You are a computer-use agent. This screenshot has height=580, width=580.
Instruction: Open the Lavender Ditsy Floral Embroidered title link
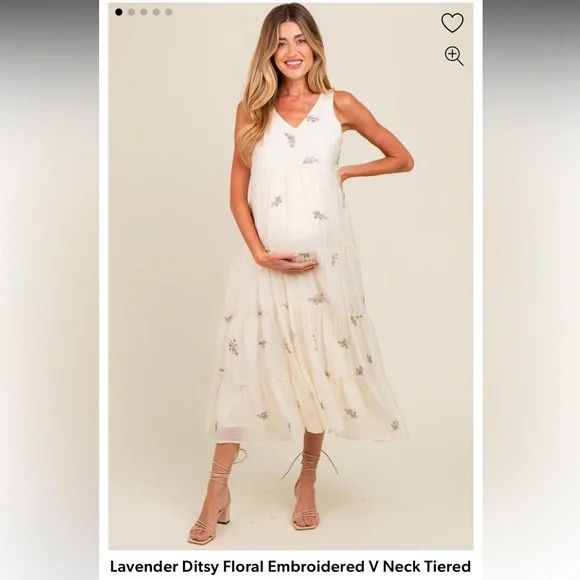pyautogui.click(x=290, y=566)
